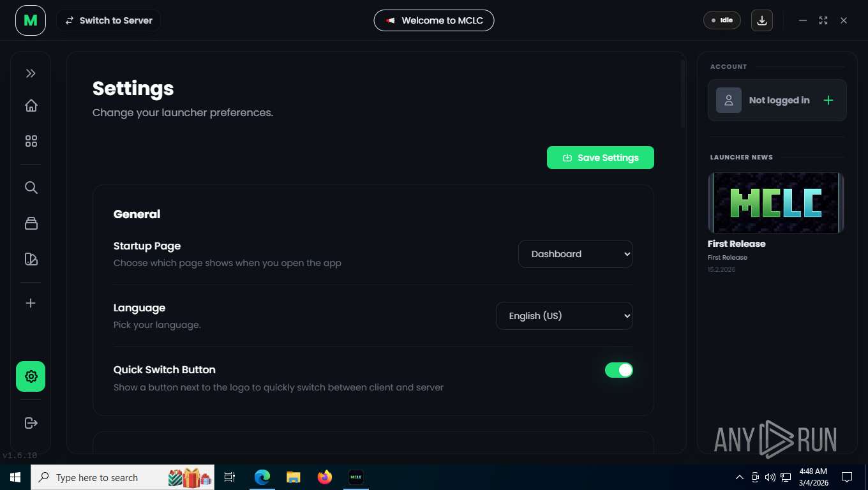This screenshot has height=490, width=868.
Task: Click the settings panel scrollbar
Action: (682, 94)
